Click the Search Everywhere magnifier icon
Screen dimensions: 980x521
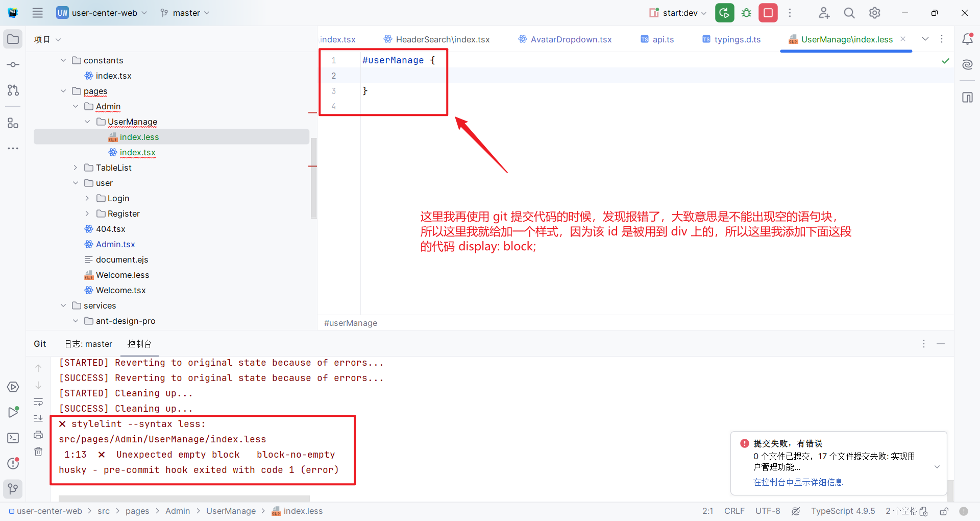849,13
